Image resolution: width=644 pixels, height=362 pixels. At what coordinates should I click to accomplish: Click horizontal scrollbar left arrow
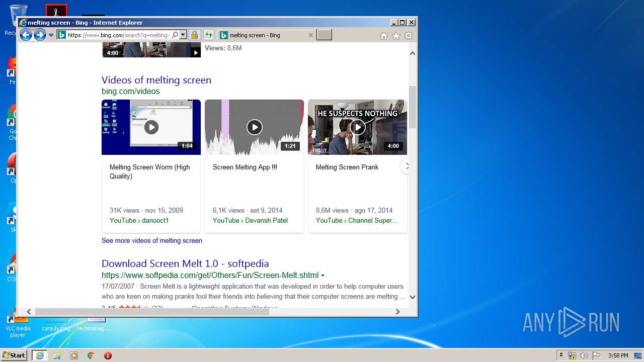[x=29, y=312]
